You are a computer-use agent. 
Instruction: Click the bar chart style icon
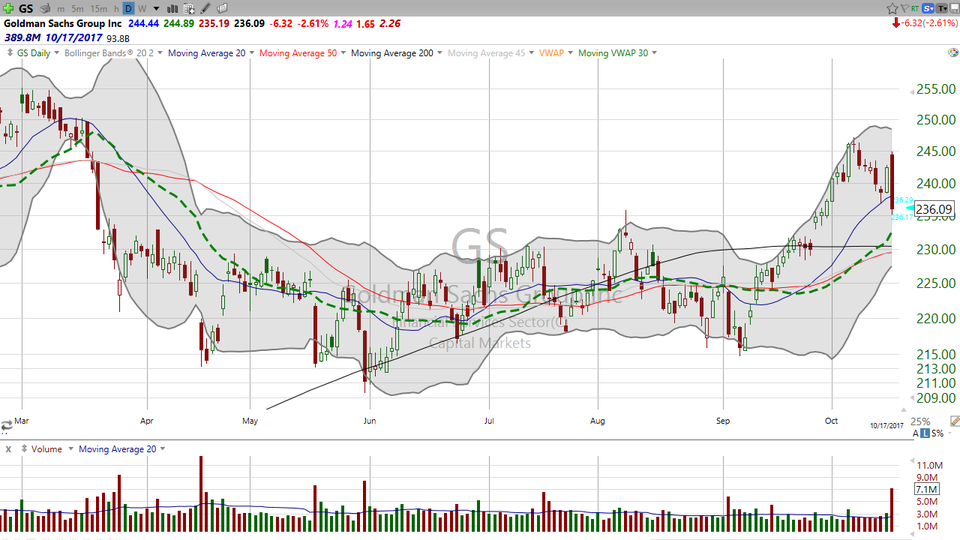[173, 9]
